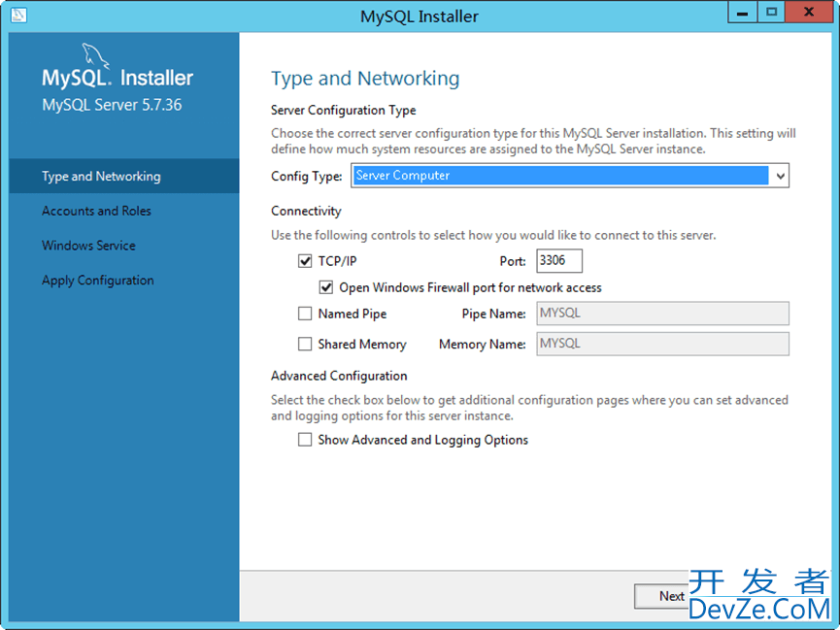Click the MySQL Server 5.7.36 text

click(112, 105)
